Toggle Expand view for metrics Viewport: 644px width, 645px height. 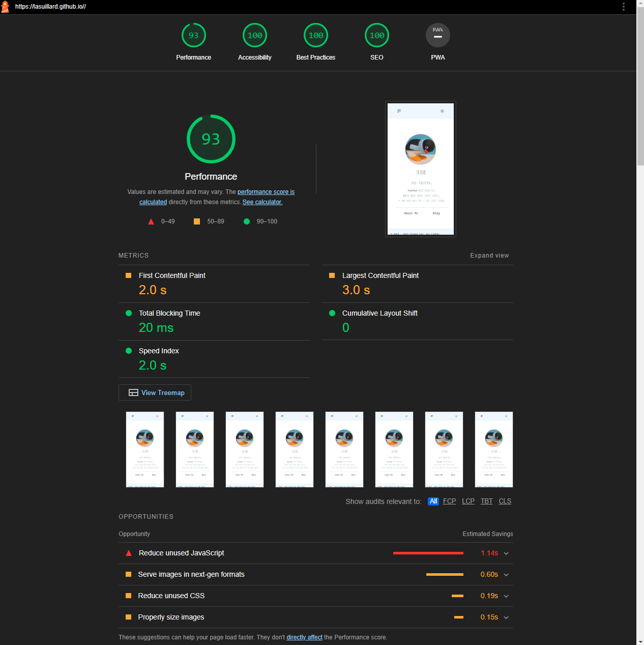point(489,256)
